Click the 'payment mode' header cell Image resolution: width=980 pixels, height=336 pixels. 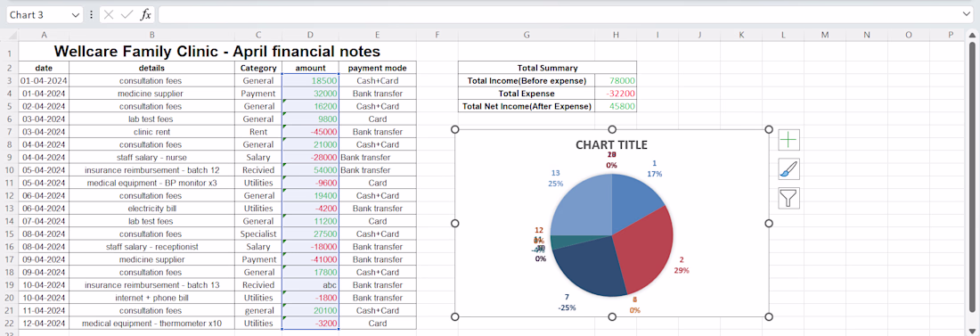(x=378, y=68)
